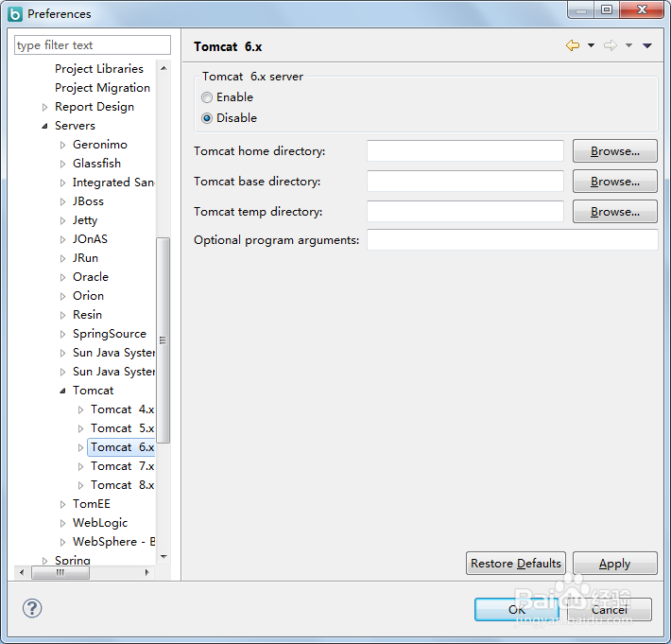
Task: Browse for the Tomcat home directory
Action: [x=615, y=150]
